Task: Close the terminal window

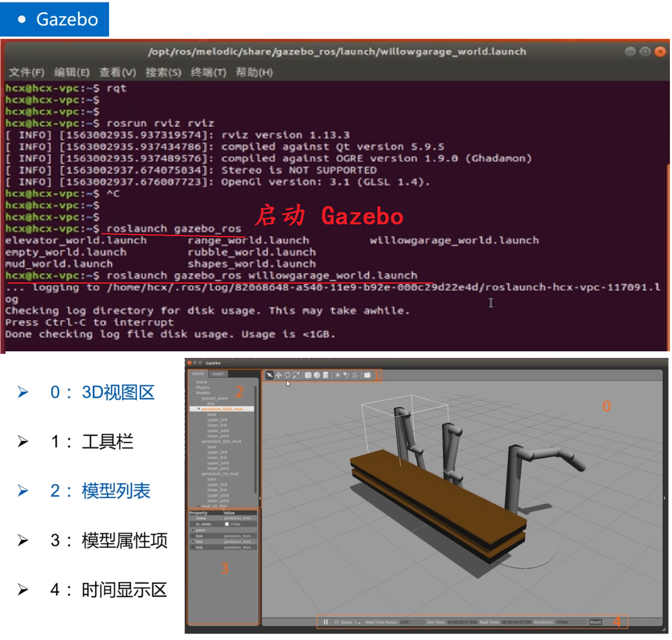Action: pyautogui.click(x=660, y=52)
